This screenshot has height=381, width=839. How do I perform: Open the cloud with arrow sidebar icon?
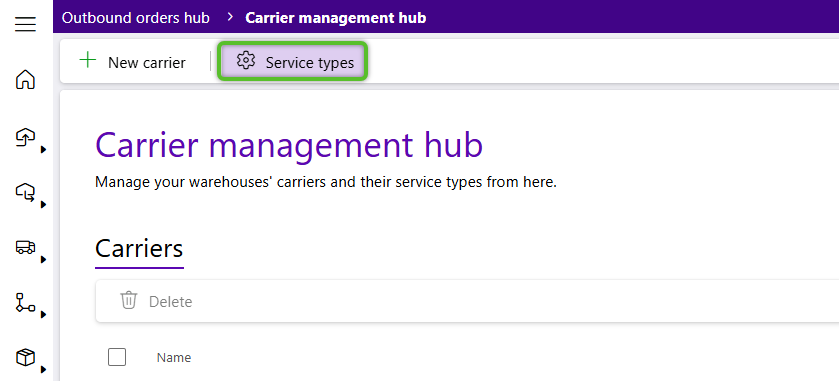coord(25,192)
